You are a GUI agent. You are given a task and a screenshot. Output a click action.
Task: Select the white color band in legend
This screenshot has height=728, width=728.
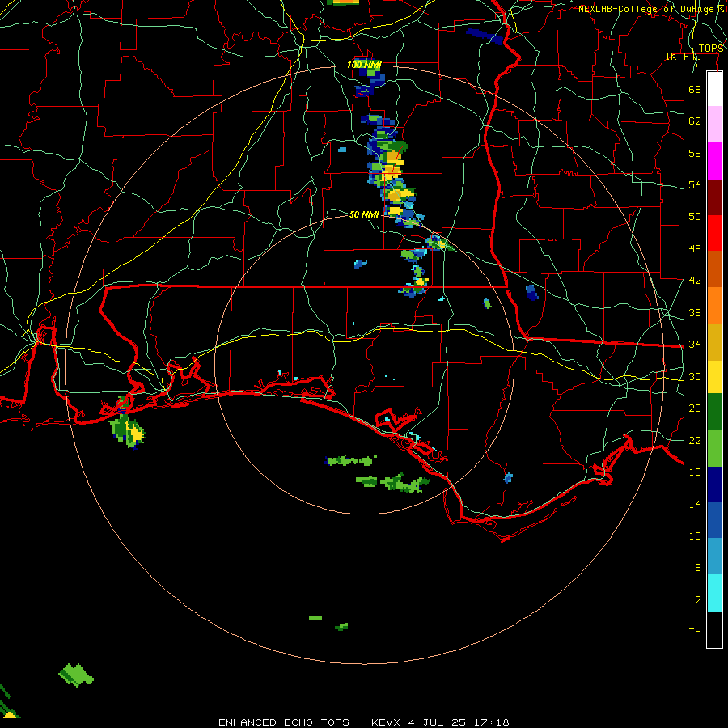click(x=714, y=89)
